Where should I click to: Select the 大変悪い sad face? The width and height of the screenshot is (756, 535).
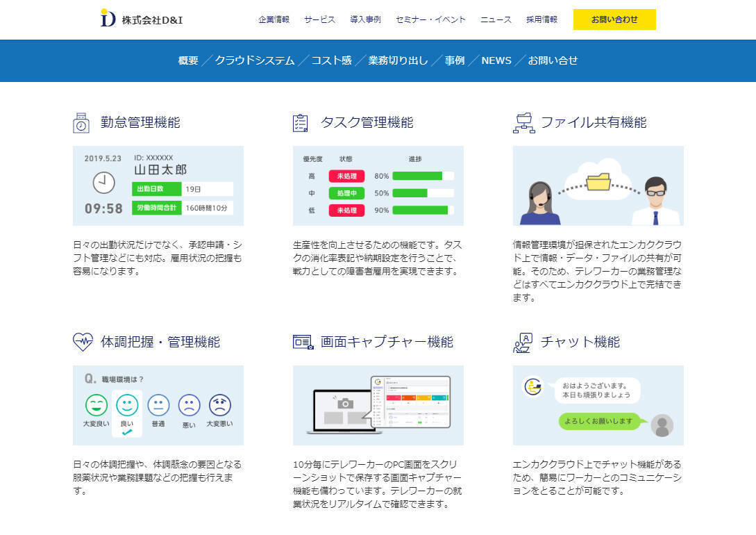click(x=219, y=405)
